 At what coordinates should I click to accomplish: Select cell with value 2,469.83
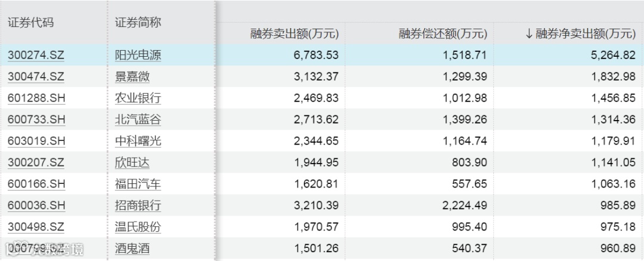click(x=315, y=99)
